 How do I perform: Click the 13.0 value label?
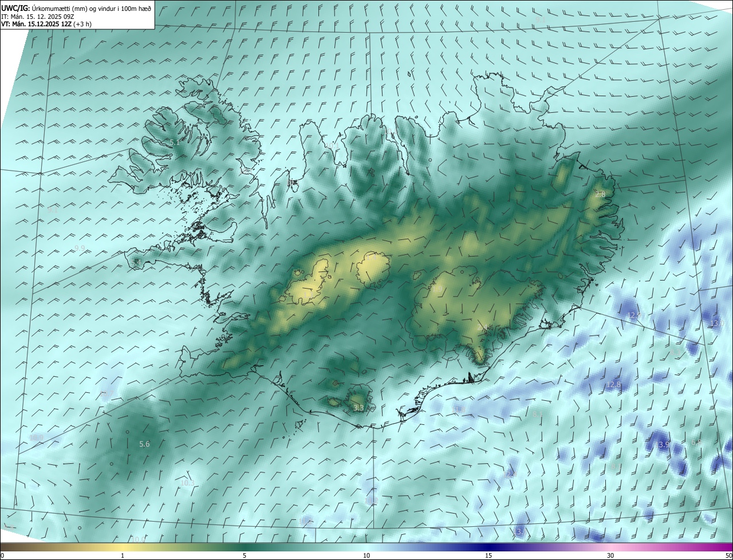click(x=717, y=324)
